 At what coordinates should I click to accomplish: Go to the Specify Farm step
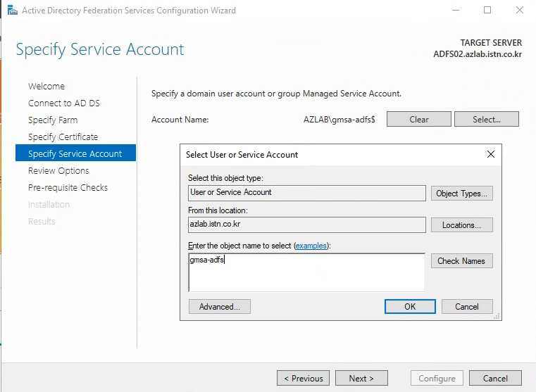point(53,120)
